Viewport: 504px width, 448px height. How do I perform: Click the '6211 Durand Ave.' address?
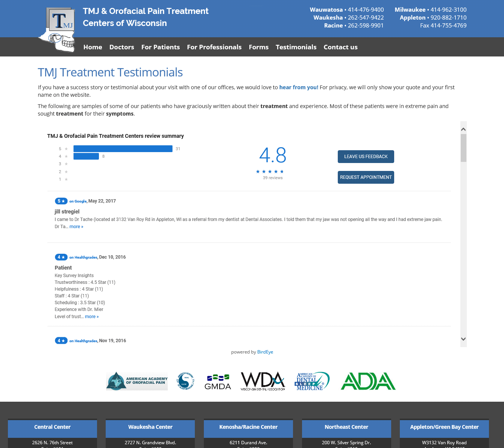pos(248,443)
